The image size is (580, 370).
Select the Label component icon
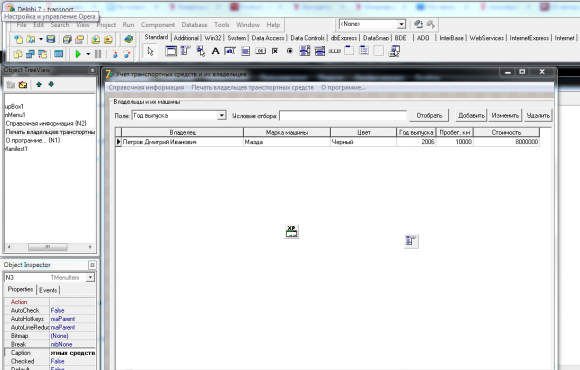[215, 51]
